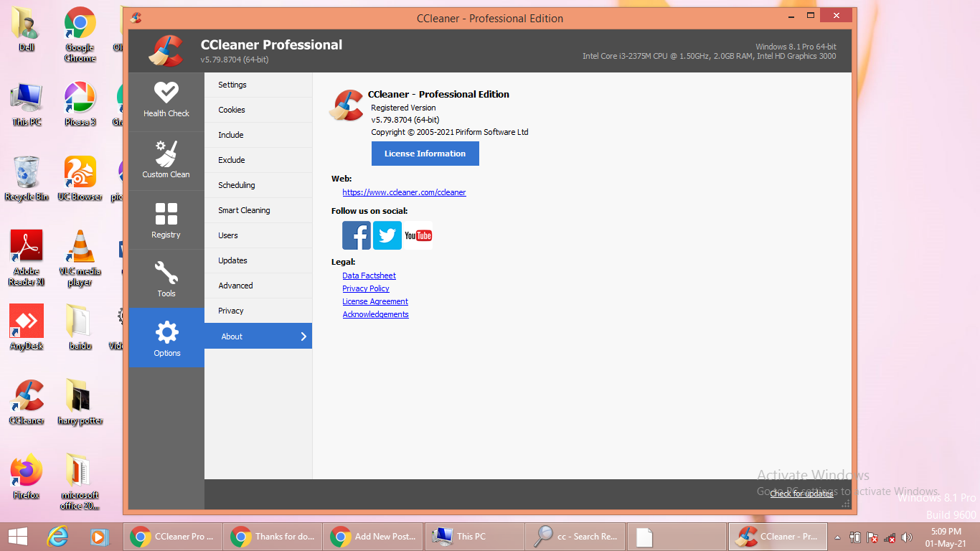980x551 pixels.
Task: Open the Windows Start button
Action: tap(17, 537)
